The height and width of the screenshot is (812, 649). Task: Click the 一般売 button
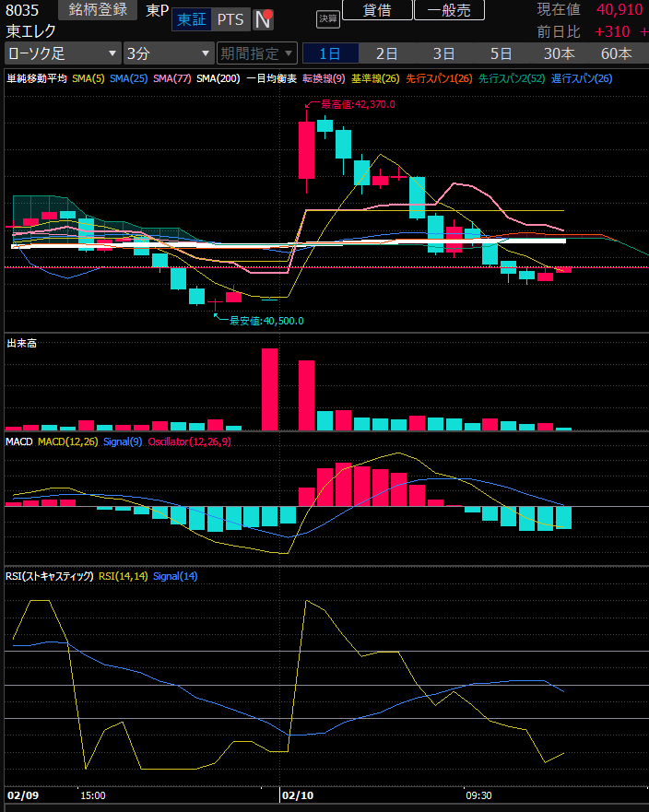[449, 10]
